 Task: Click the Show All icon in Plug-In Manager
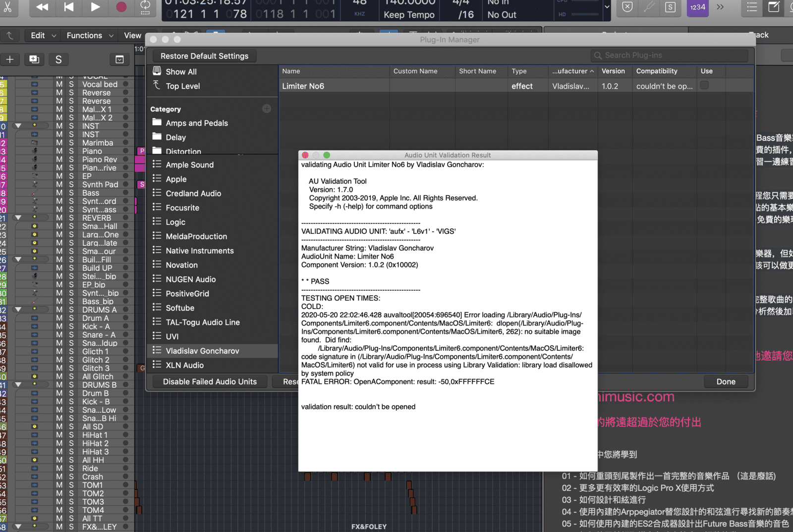(157, 71)
